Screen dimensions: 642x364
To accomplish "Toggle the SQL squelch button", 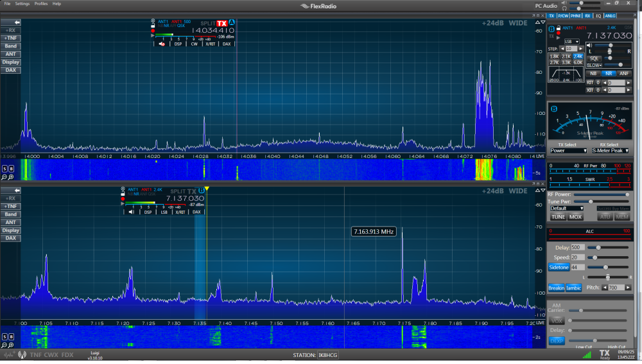I will pyautogui.click(x=594, y=58).
